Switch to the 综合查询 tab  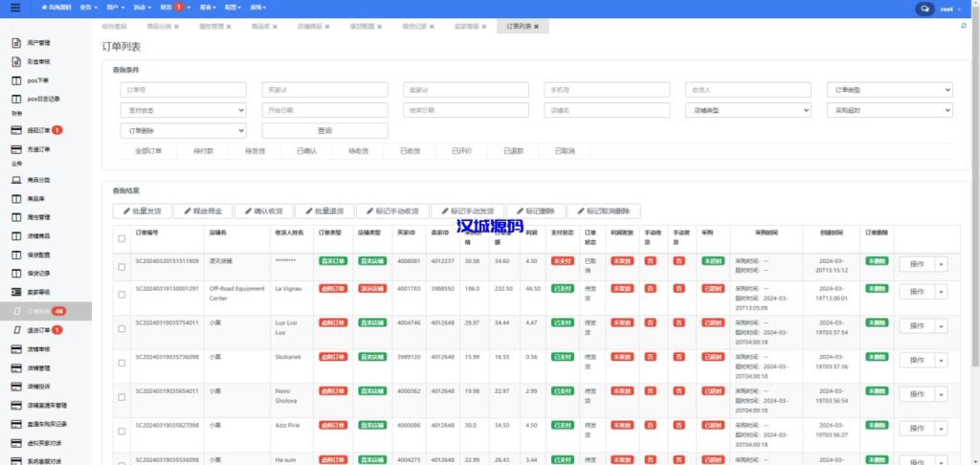114,27
